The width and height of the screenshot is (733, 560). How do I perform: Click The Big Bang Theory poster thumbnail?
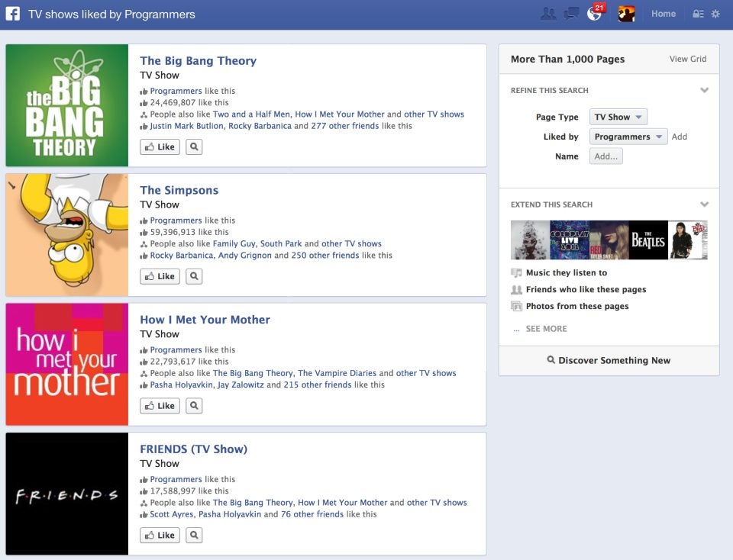click(67, 105)
